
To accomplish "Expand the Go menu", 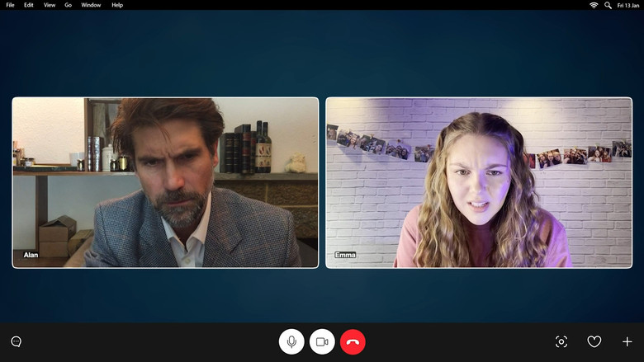I will (68, 5).
